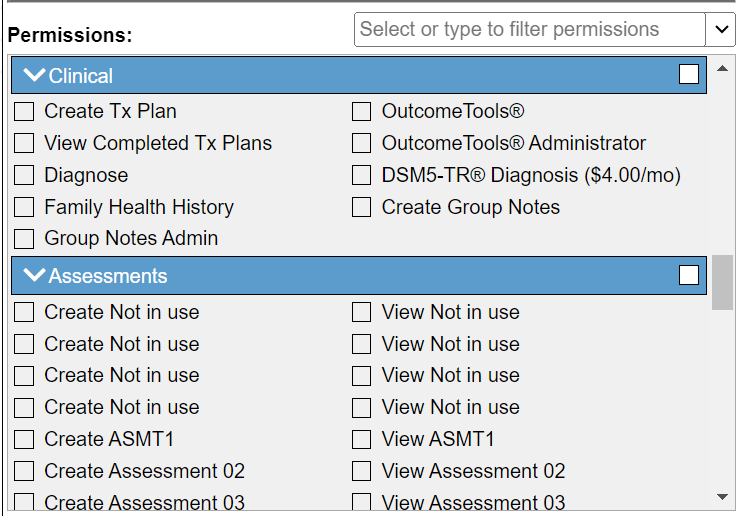Click the scroll up arrow
The image size is (740, 516).
click(722, 69)
